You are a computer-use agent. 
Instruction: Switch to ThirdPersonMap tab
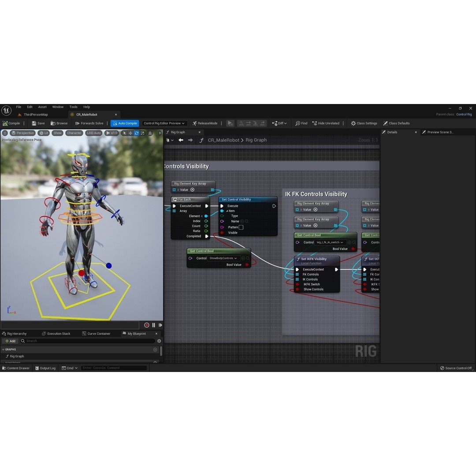point(36,115)
